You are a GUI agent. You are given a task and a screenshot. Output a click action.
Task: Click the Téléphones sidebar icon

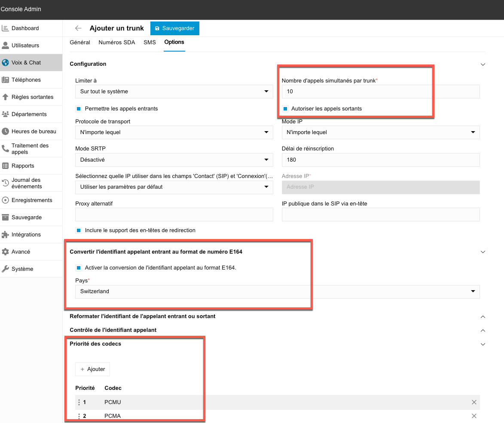tap(6, 80)
